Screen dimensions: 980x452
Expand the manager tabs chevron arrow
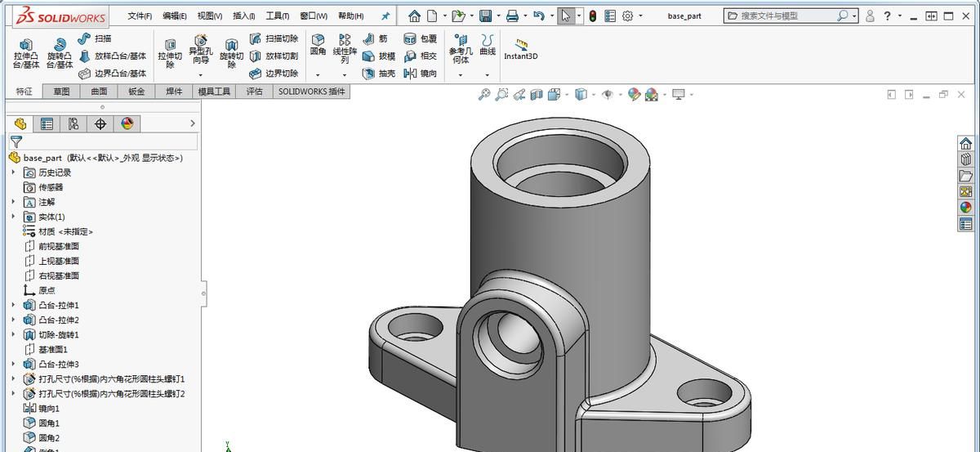(x=193, y=123)
